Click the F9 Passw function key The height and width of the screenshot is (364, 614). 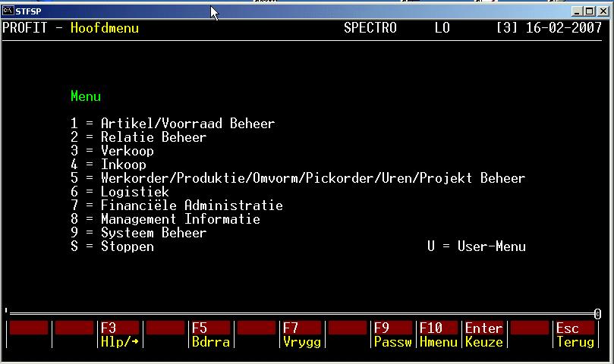[392, 334]
